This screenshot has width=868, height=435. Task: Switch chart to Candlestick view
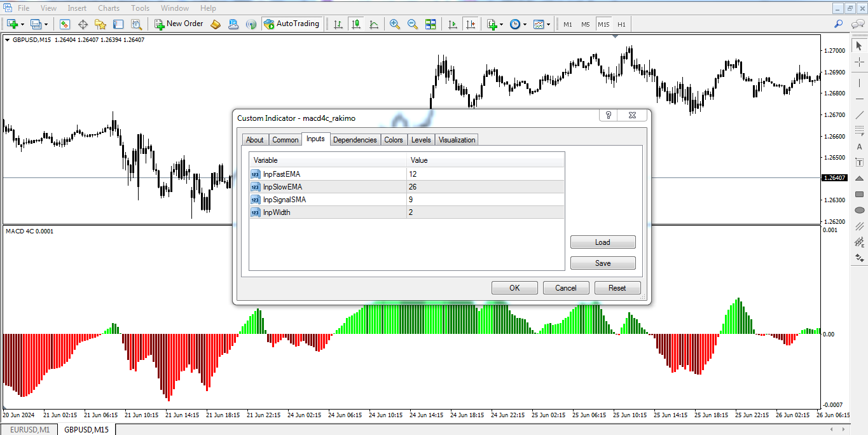tap(355, 24)
